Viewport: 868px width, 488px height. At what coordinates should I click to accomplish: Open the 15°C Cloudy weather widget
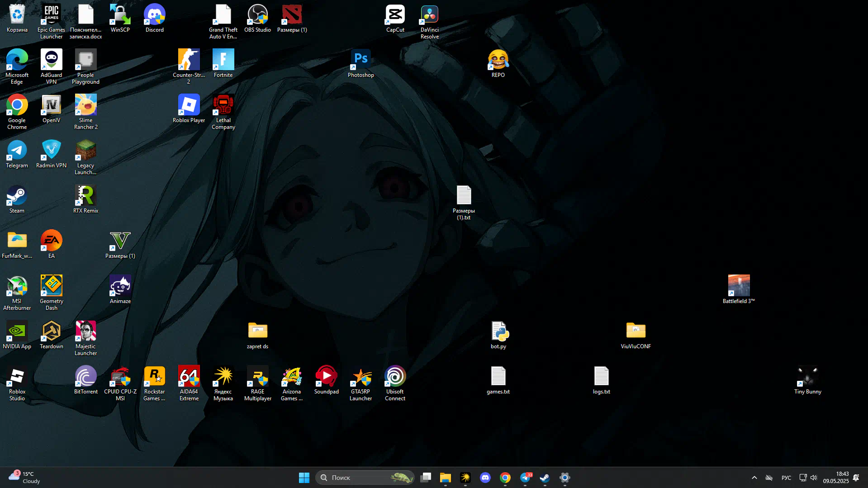(25, 478)
